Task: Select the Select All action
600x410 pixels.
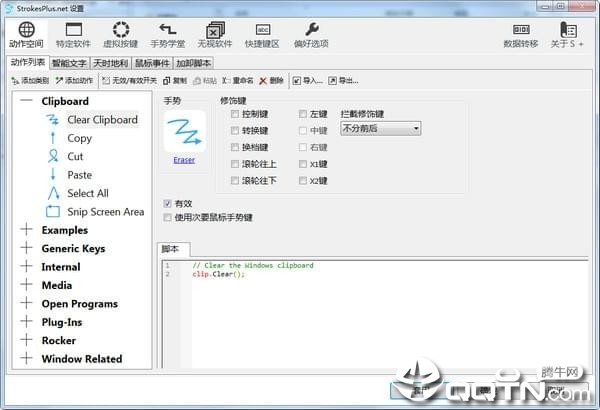Action: coord(88,193)
